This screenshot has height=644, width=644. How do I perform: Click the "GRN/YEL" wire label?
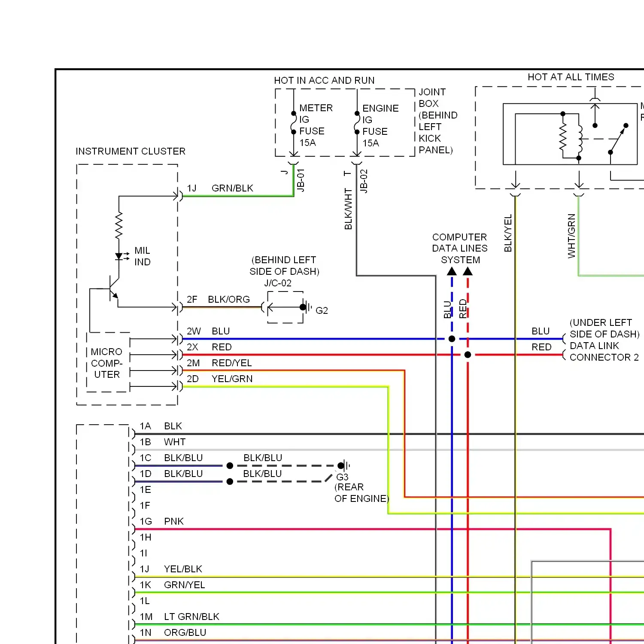tap(185, 585)
